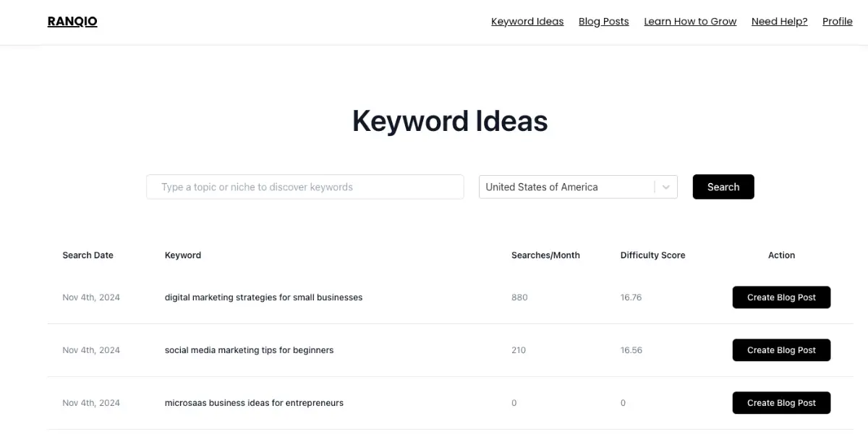The image size is (868, 437).
Task: Create blog post for digital marketing strategies keyword
Action: coord(781,297)
